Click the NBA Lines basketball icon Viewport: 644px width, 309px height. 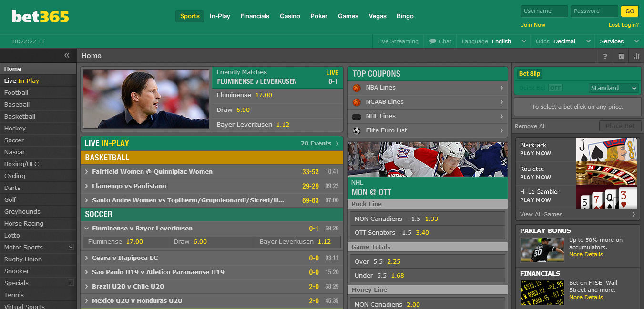[x=357, y=88]
